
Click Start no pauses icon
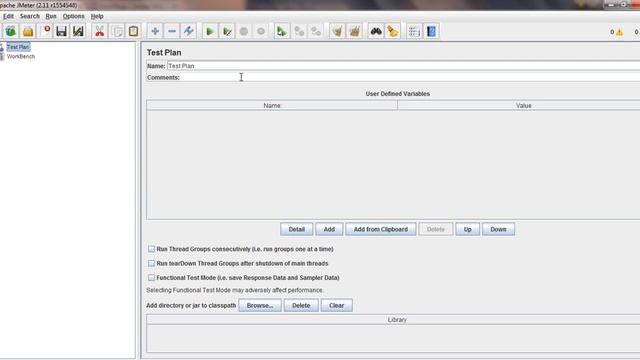point(227,31)
